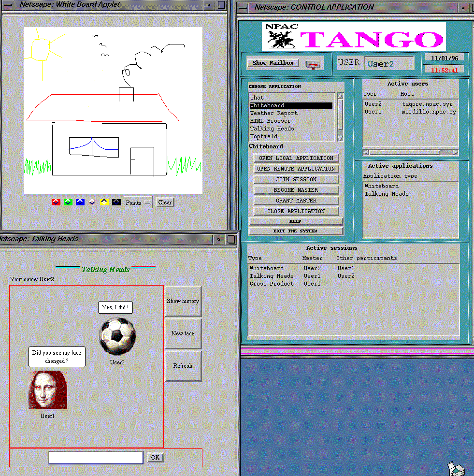Select the green color swatch in whiteboard
Viewport: 474px width, 476px height.
coord(68,202)
